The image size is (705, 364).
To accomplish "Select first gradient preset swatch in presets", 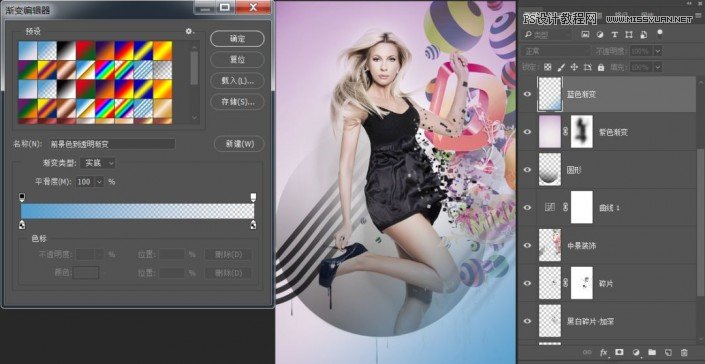I will click(27, 50).
